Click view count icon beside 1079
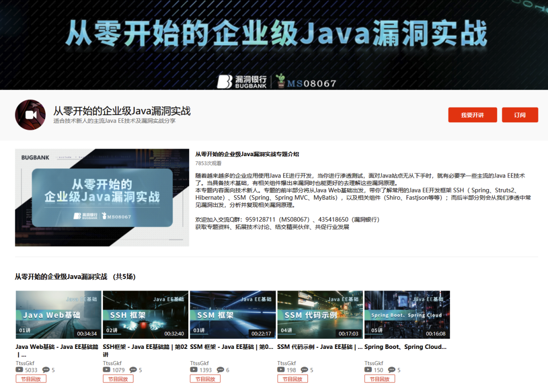The width and height of the screenshot is (548, 392). coord(107,370)
